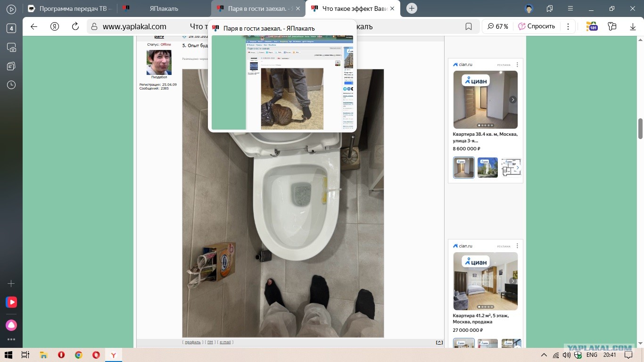
Task: Click the Спросить button
Action: [x=537, y=26]
